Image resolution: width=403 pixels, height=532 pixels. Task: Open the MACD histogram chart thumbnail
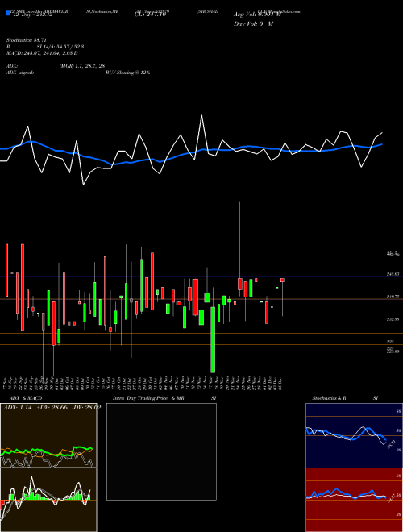pos(48,500)
